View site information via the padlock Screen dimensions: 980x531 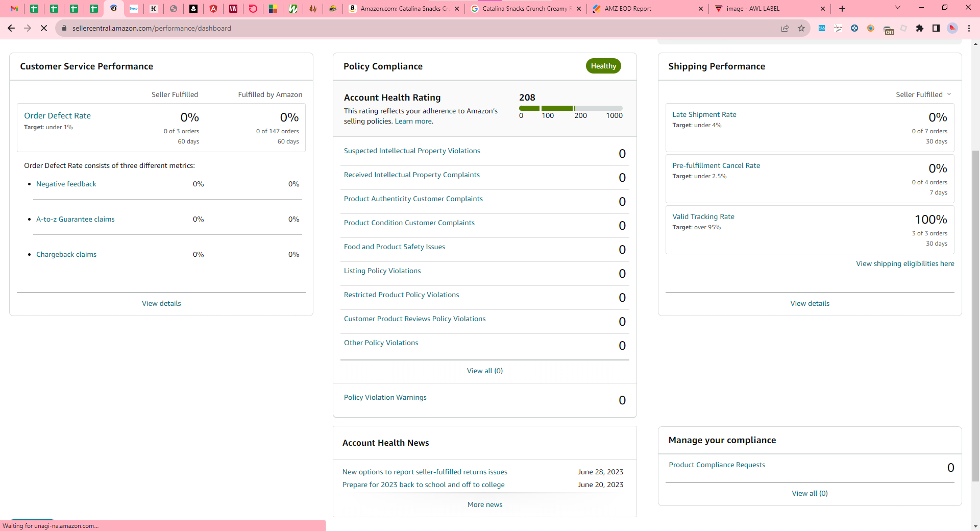click(64, 28)
